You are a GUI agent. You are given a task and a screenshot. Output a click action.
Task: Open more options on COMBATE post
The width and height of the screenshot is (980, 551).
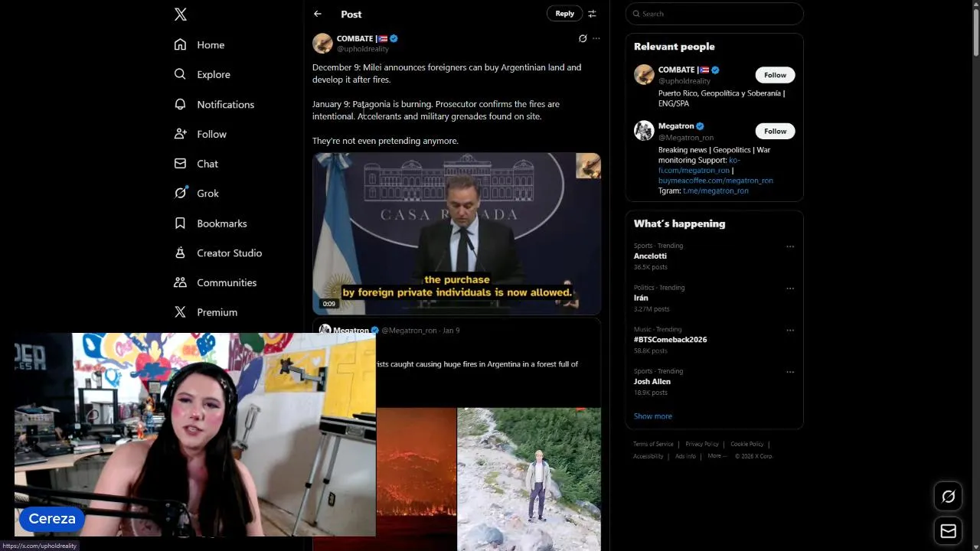pyautogui.click(x=596, y=38)
